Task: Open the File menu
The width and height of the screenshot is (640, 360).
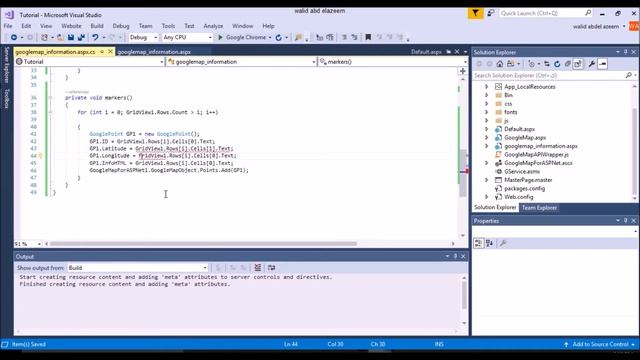Action: click(8, 26)
